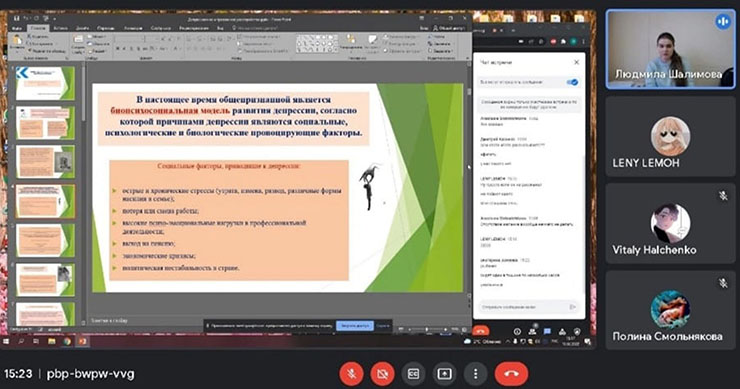Open the meeting info icon in shared Meet toolbar
Image resolution: width=740 pixels, height=389 pixels.
click(x=517, y=331)
